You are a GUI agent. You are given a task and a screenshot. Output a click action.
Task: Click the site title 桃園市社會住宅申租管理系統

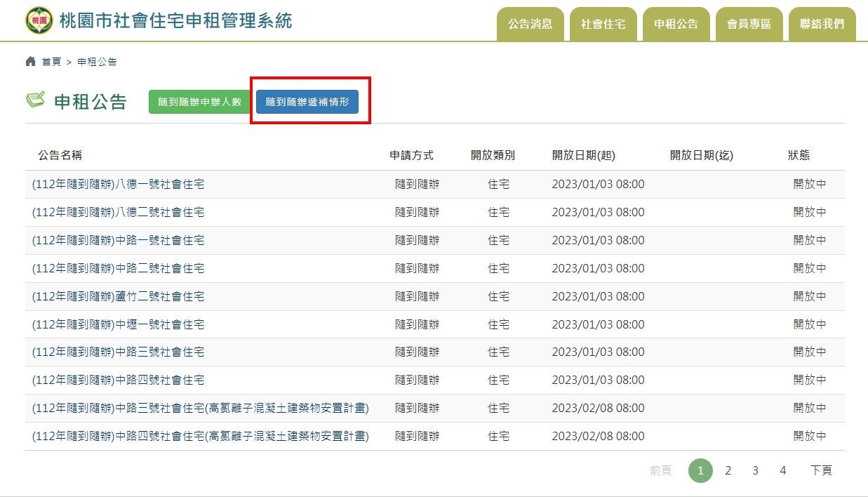tap(175, 21)
